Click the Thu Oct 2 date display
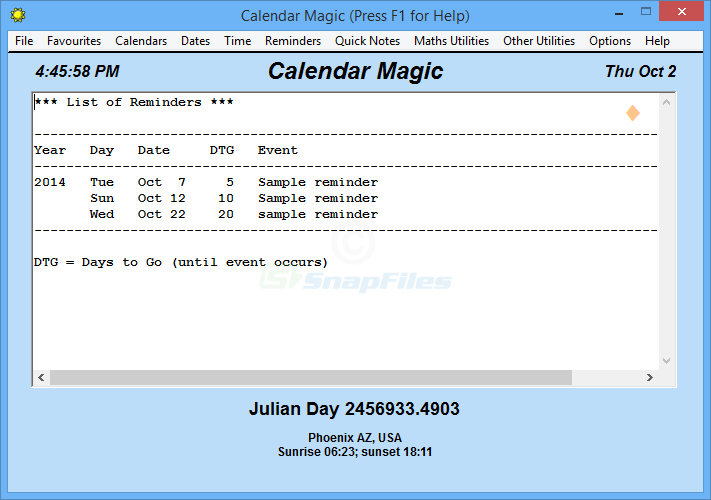The width and height of the screenshot is (711, 500). pyautogui.click(x=640, y=72)
